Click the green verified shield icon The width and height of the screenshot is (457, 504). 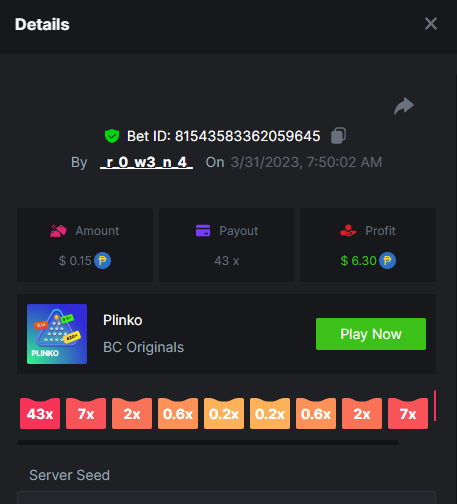tap(112, 136)
